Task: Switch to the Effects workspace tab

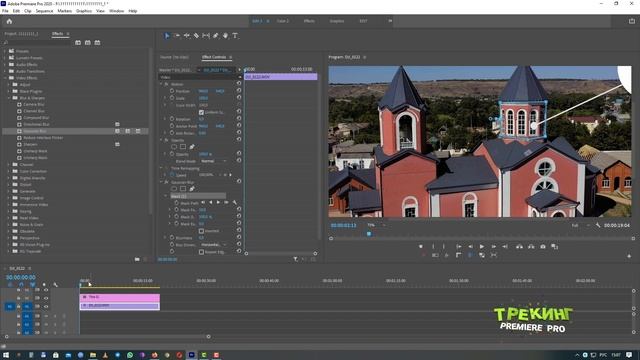Action: pyautogui.click(x=309, y=21)
